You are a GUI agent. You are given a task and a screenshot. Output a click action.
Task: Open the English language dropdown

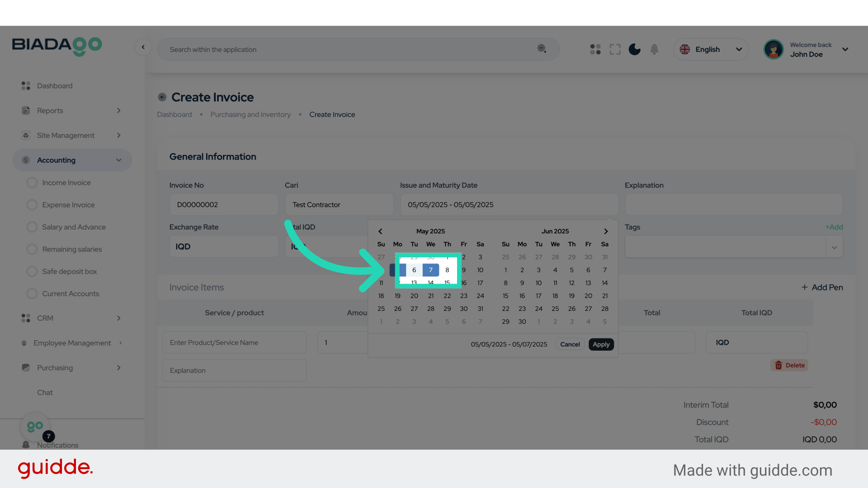(711, 49)
